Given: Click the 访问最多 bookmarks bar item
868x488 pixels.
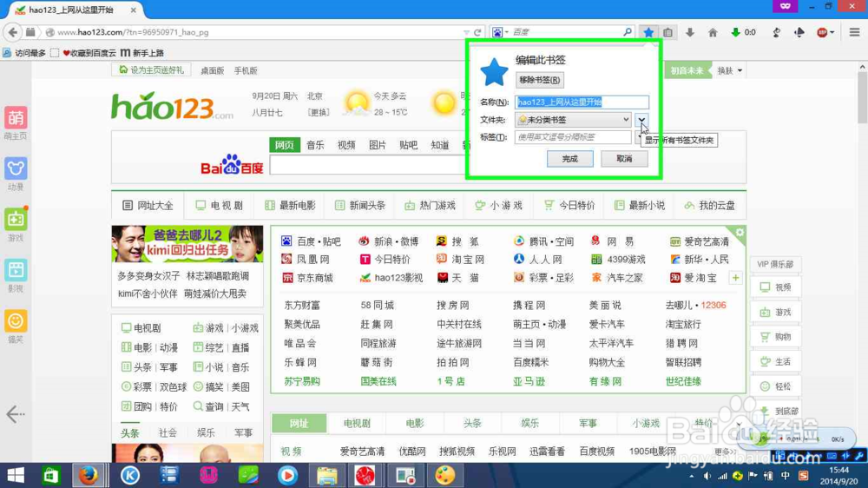Looking at the screenshot, I should 25,53.
